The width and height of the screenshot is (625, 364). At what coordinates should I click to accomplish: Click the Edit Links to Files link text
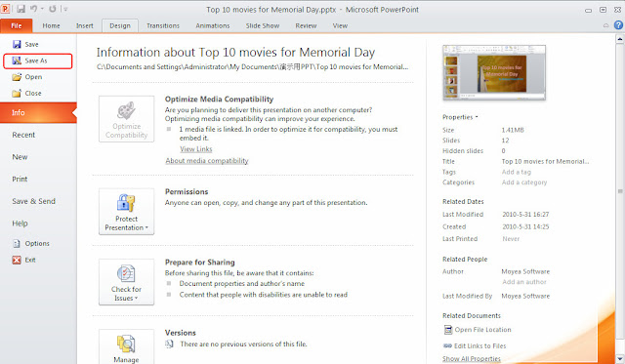point(479,345)
